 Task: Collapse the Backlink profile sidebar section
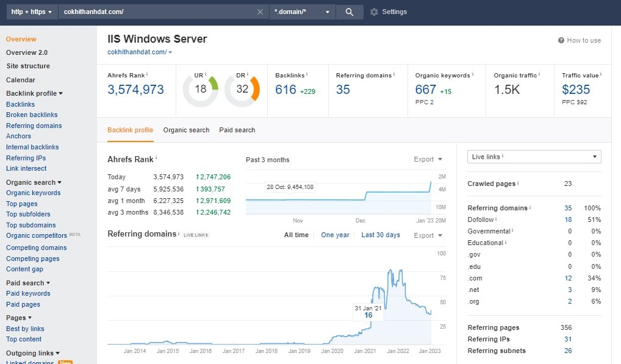34,93
